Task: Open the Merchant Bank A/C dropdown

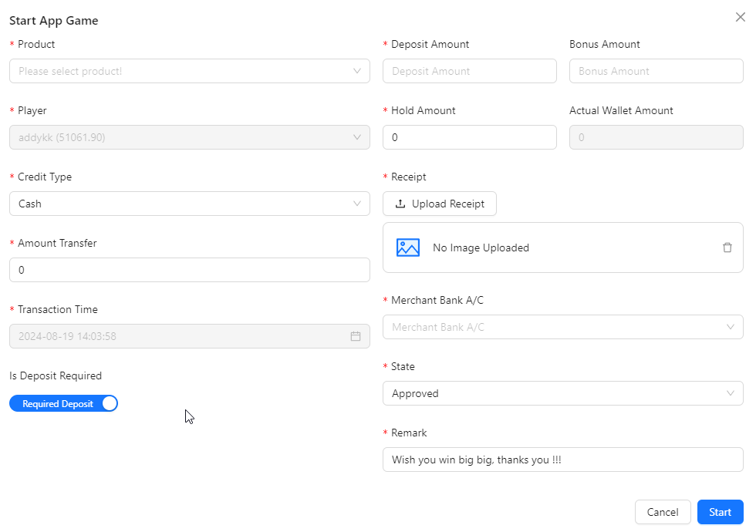Action: point(562,327)
